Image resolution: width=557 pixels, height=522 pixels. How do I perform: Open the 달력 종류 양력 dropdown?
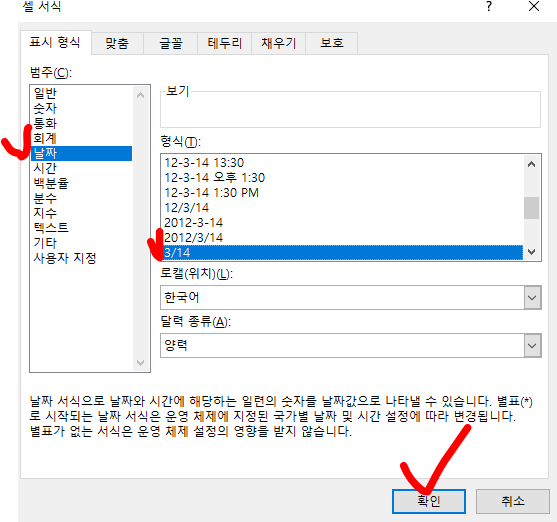pos(532,346)
